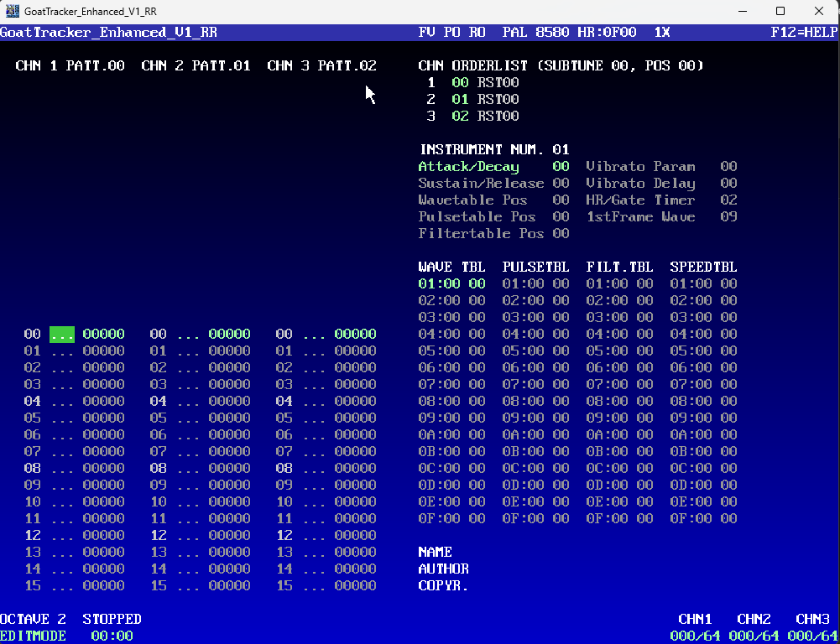Click orderlist entry 01 for channel 2
This screenshot has width=840, height=644.
coord(460,99)
